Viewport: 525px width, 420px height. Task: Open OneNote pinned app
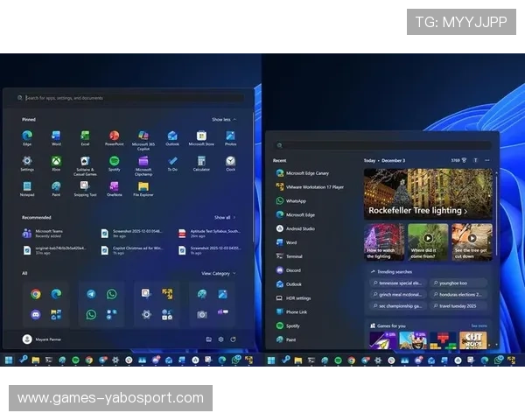[x=114, y=189]
